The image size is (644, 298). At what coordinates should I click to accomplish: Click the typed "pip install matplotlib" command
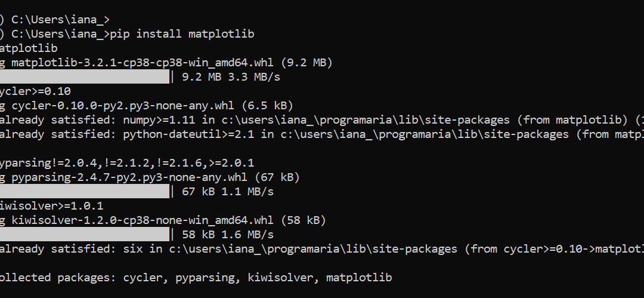coord(182,34)
